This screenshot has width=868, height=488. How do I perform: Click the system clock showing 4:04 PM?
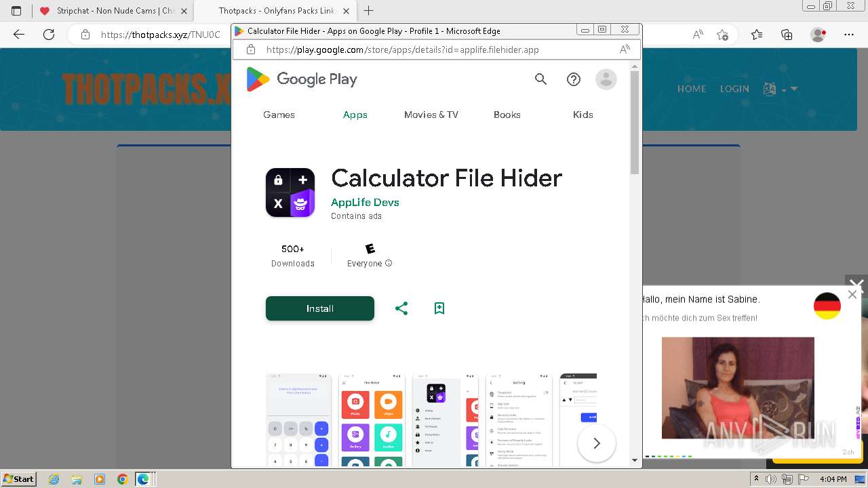pos(833,479)
